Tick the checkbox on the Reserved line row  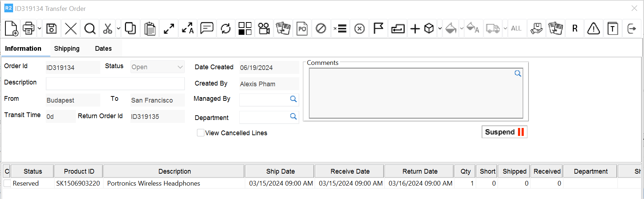7,183
